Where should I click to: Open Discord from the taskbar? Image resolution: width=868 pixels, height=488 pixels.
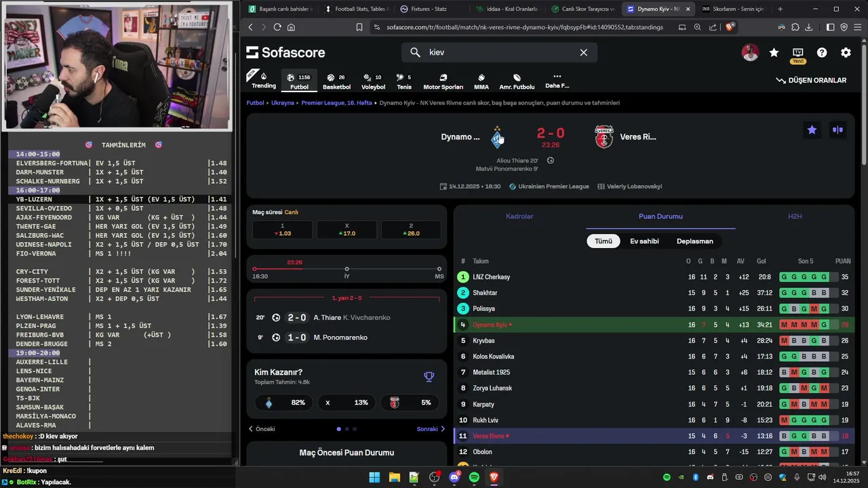coord(454,478)
